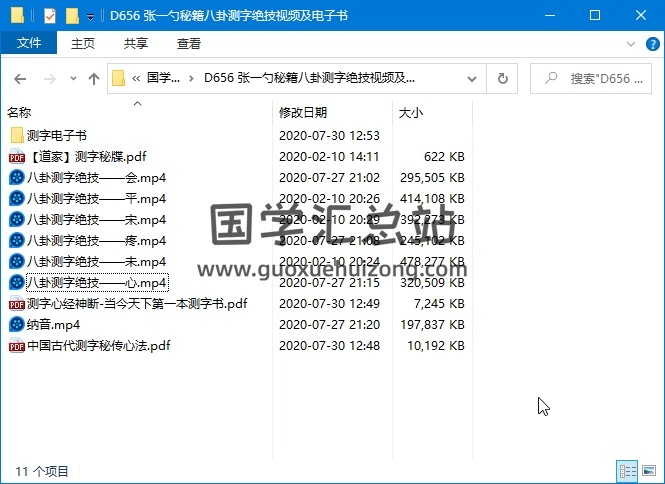
Task: Switch to large icons view in status bar
Action: 649,470
